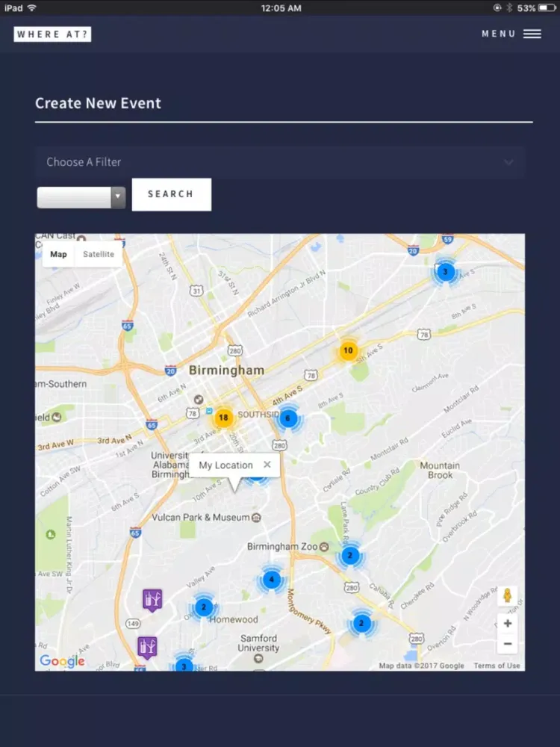Screen dimensions: 560x747
Task: Select cluster 2 near Birmingham Zoo
Action: click(x=350, y=555)
